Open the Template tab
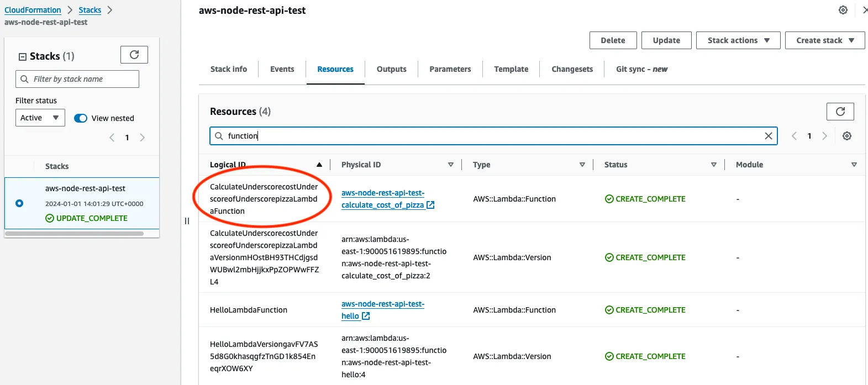 511,69
